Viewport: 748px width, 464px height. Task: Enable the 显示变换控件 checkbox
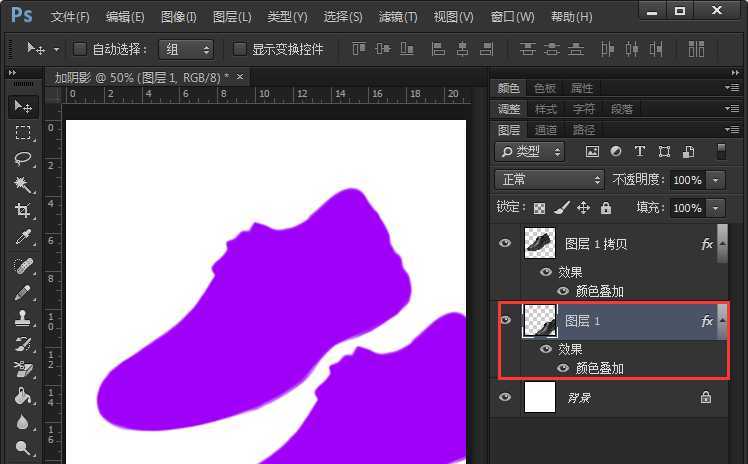pos(240,49)
